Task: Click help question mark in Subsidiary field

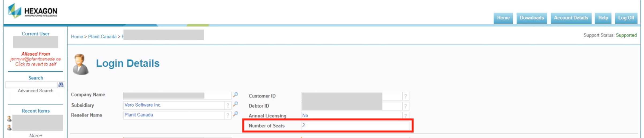Action: point(228,105)
